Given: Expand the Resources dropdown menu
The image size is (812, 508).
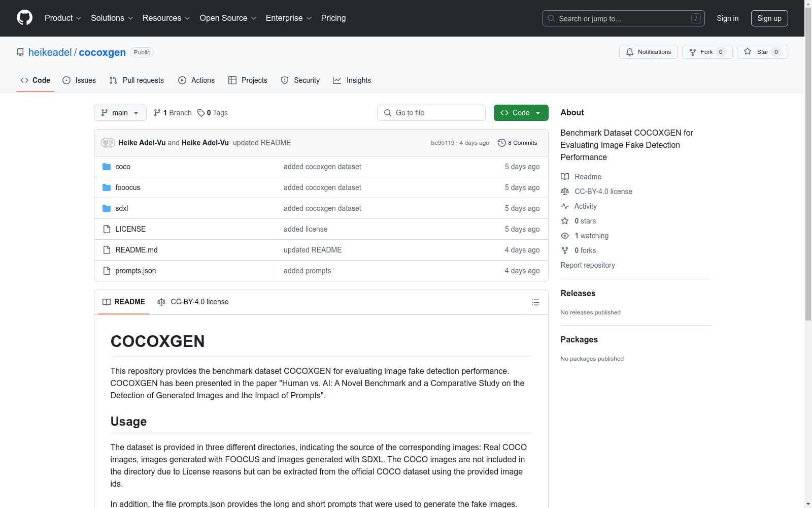Looking at the screenshot, I should (166, 18).
